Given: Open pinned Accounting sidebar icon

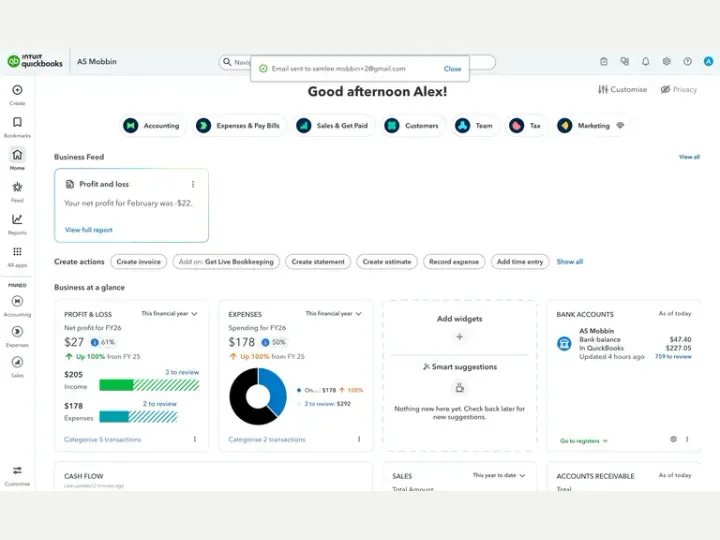Looking at the screenshot, I should (17, 301).
